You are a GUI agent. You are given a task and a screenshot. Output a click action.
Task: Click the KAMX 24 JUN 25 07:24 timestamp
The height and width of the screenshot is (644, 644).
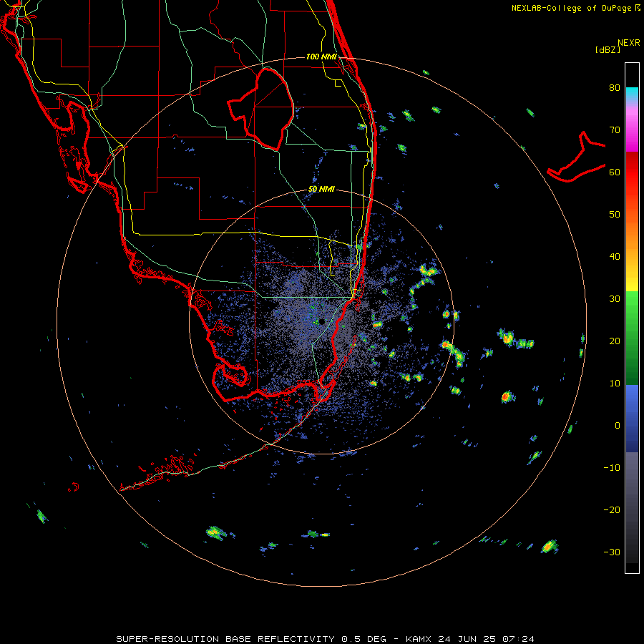(470, 639)
